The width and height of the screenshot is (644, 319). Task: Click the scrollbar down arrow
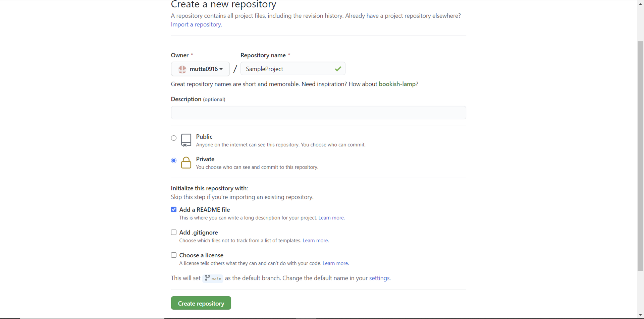click(640, 315)
